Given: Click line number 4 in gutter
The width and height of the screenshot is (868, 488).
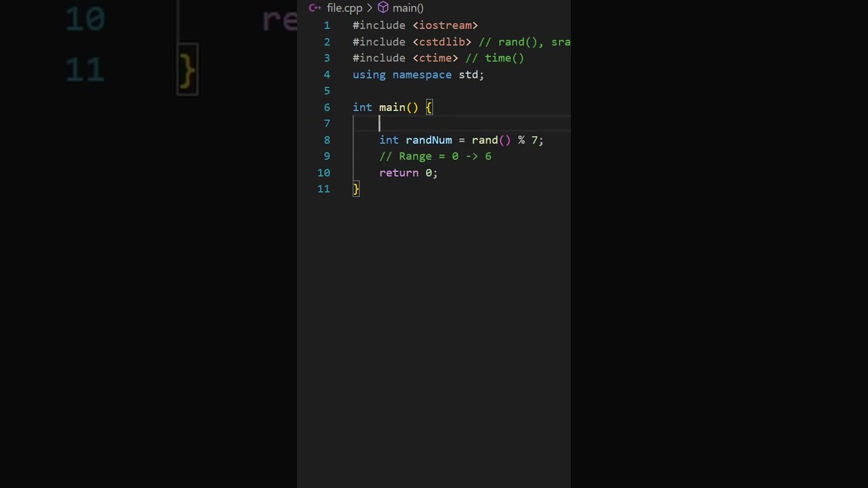Looking at the screenshot, I should 327,75.
